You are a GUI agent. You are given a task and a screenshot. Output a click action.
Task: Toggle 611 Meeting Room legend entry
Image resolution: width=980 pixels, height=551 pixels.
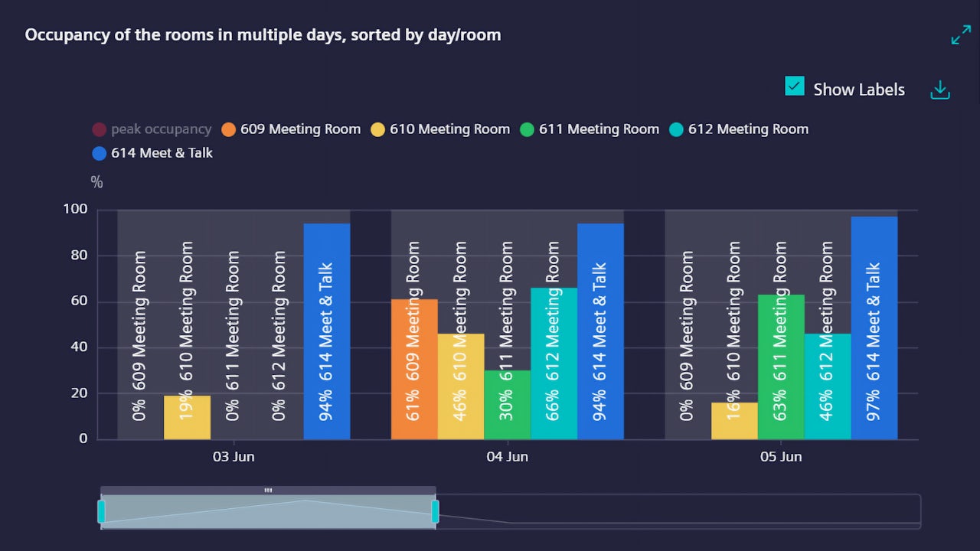pyautogui.click(x=590, y=129)
